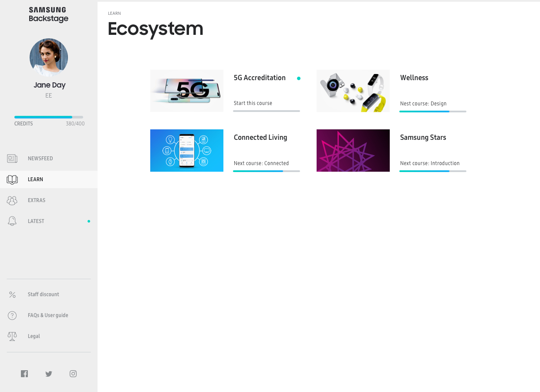
Task: Go to the Newsfeed menu item
Action: point(40,159)
